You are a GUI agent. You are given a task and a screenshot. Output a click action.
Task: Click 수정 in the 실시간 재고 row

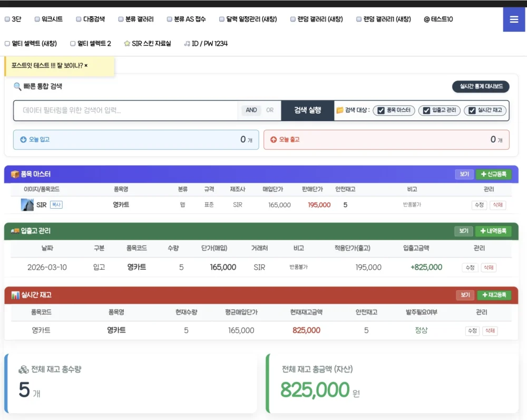472,330
